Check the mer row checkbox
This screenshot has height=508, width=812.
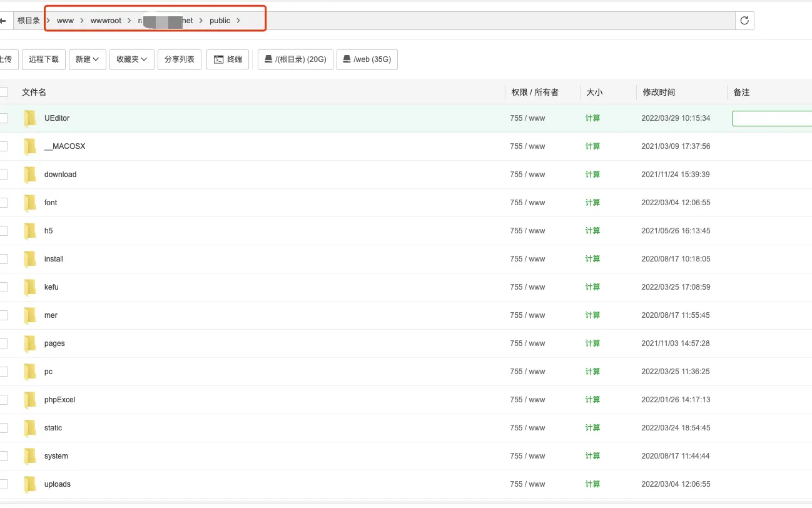[4, 315]
